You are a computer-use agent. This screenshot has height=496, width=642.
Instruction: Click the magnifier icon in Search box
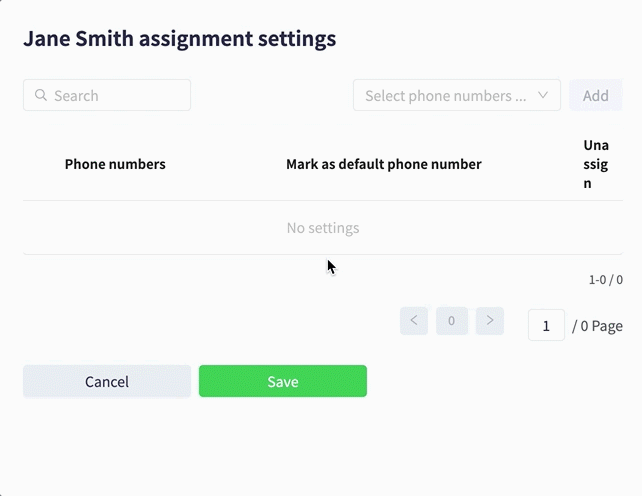point(41,95)
